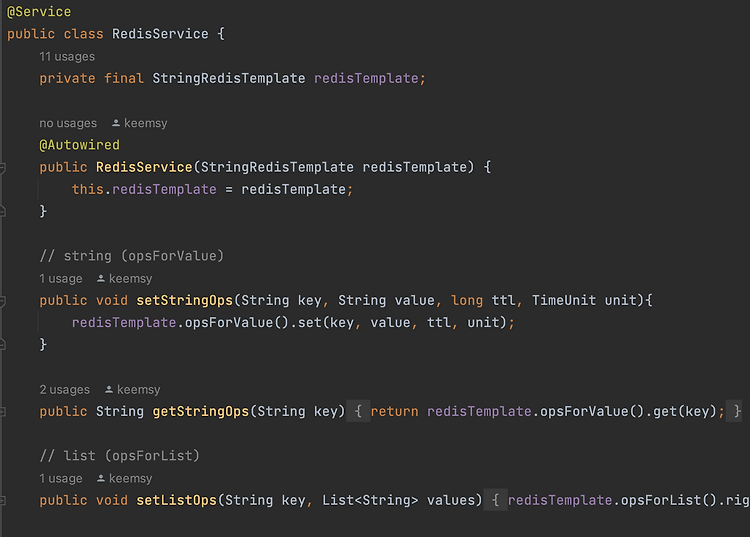Screen dimensions: 750x537
Task: Click opsForValue() call in setStringOps body
Action: point(237,323)
